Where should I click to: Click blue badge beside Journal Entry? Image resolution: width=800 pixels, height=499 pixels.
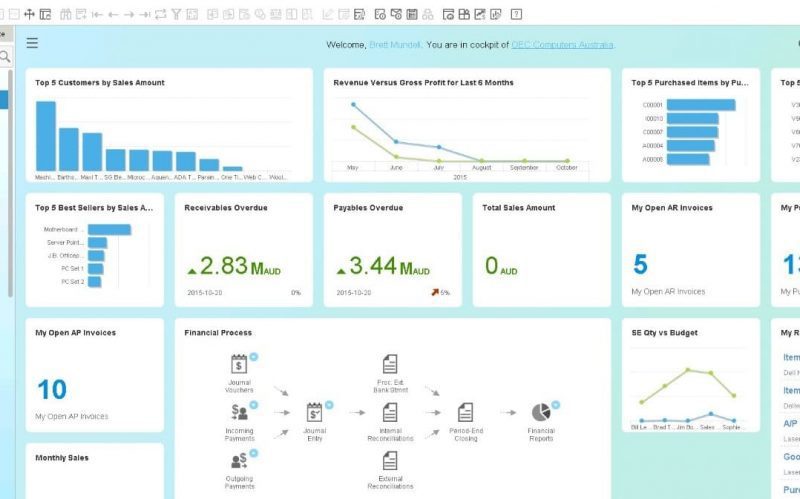tap(329, 405)
